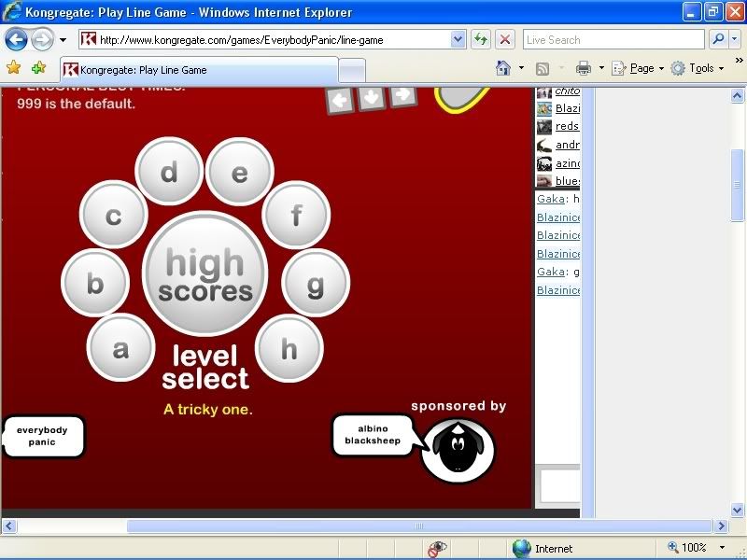Choose level d circle

[169, 172]
